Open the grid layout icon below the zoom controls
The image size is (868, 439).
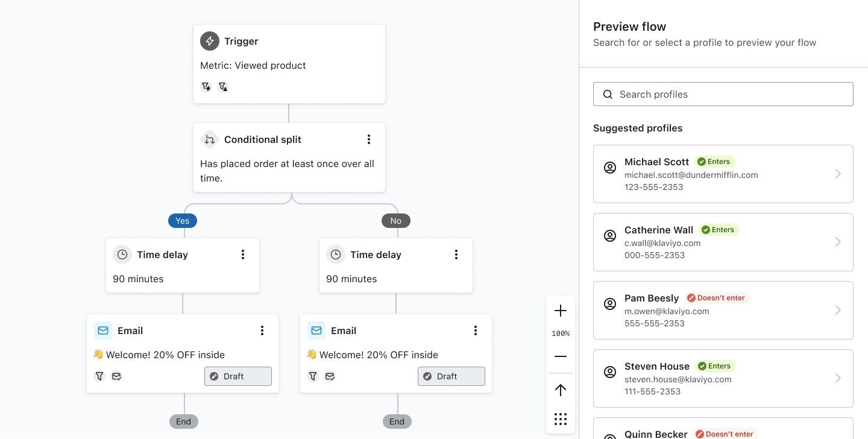click(x=561, y=418)
